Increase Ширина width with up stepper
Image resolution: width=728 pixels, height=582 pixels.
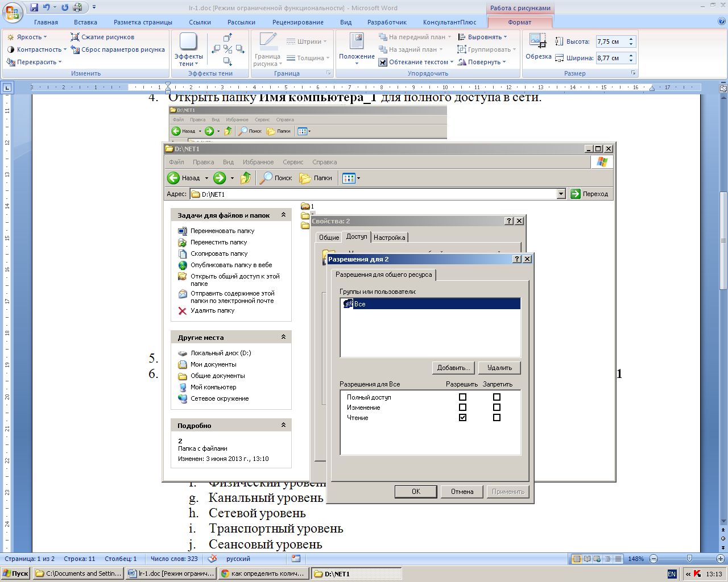point(631,55)
